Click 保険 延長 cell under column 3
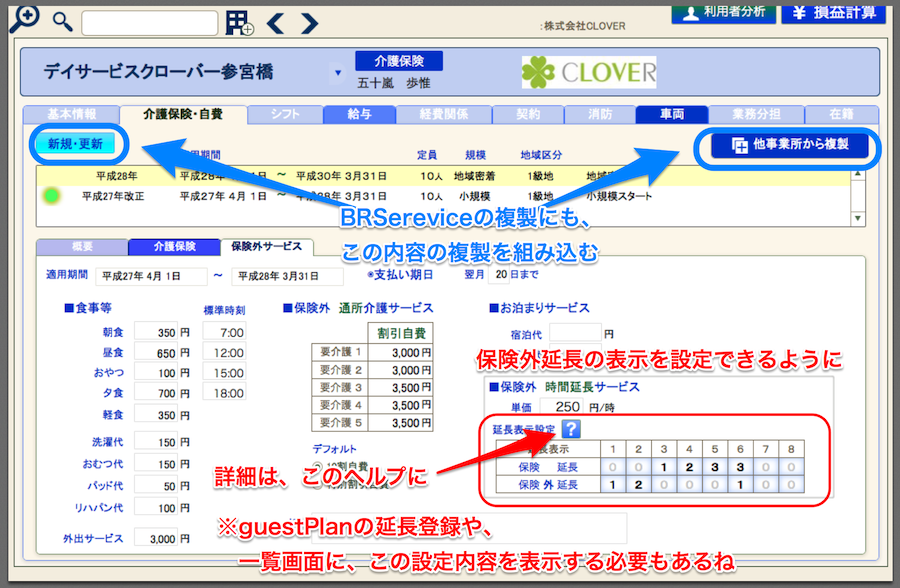This screenshot has width=900, height=588. click(x=664, y=467)
